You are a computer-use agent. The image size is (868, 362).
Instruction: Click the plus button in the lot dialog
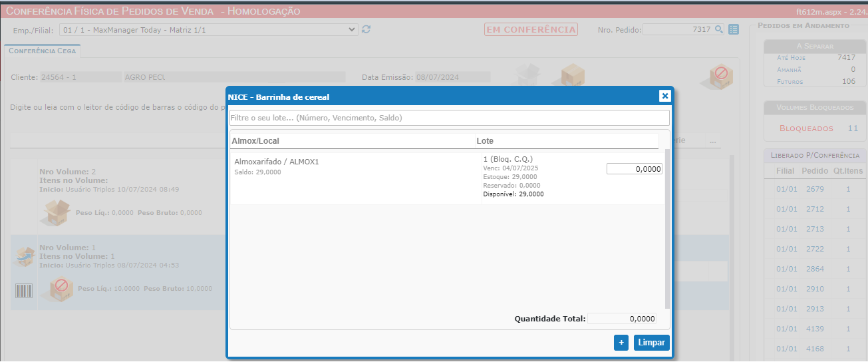pos(621,343)
